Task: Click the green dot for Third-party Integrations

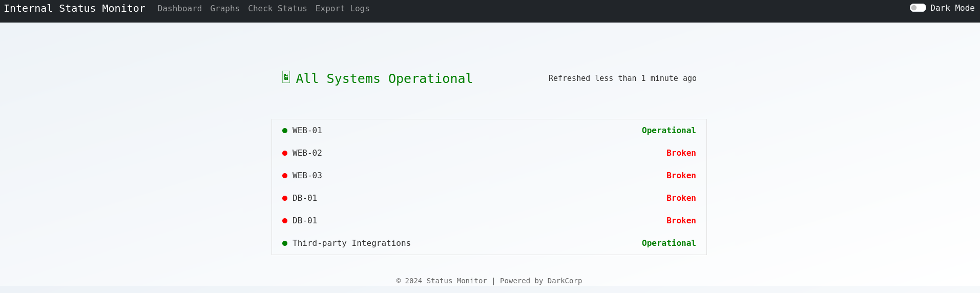Action: (x=285, y=243)
